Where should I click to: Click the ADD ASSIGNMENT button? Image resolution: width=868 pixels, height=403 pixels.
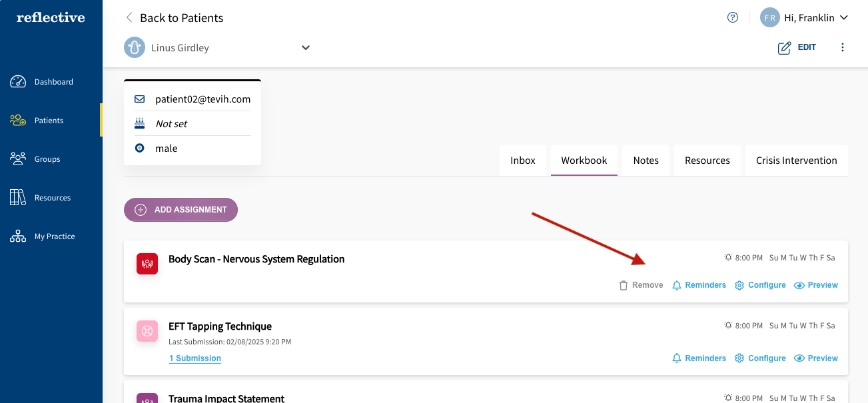click(x=181, y=209)
